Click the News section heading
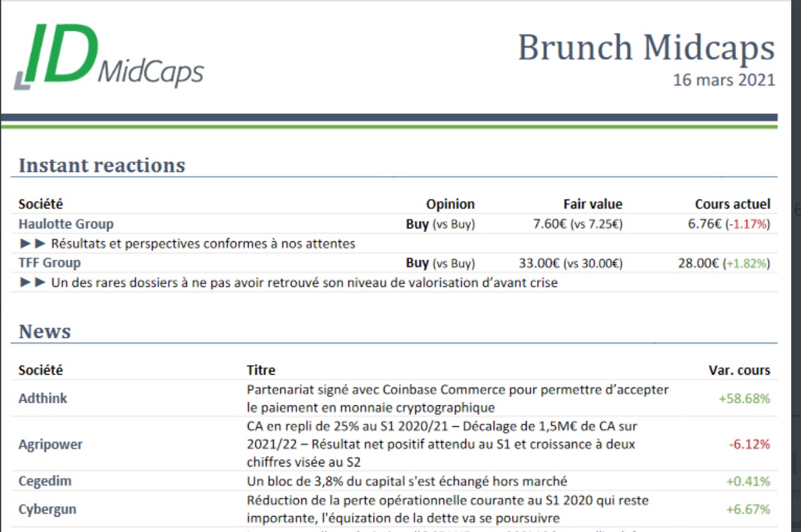801x532 pixels. click(x=45, y=331)
